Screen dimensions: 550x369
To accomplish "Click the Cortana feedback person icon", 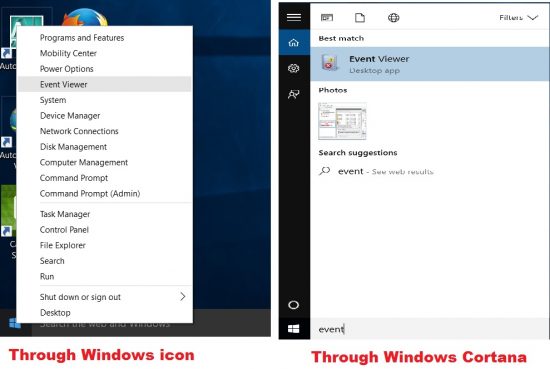I will [294, 94].
